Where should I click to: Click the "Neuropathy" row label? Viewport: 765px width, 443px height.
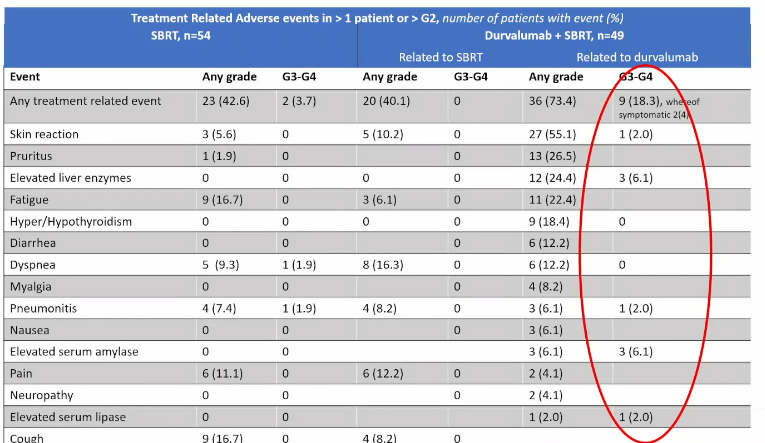42,396
